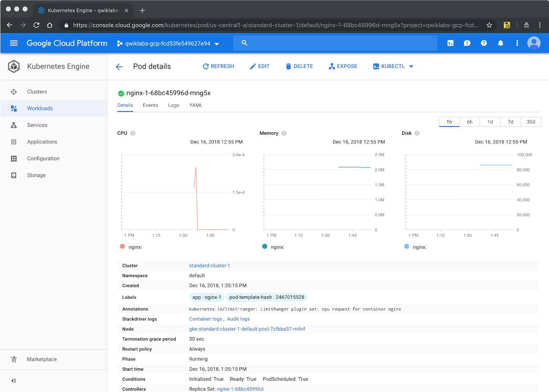Open the KUBECTL dropdown arrow
The height and width of the screenshot is (392, 549).
coord(411,67)
